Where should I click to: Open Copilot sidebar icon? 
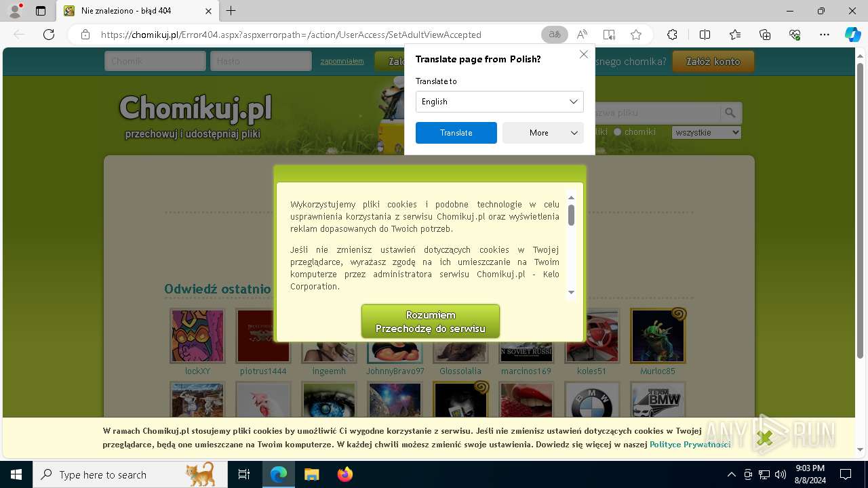(x=852, y=35)
